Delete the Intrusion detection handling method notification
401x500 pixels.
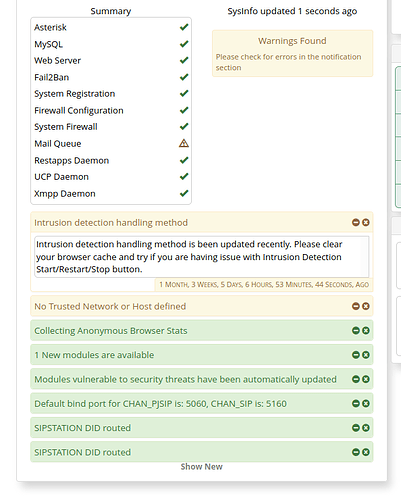point(366,222)
